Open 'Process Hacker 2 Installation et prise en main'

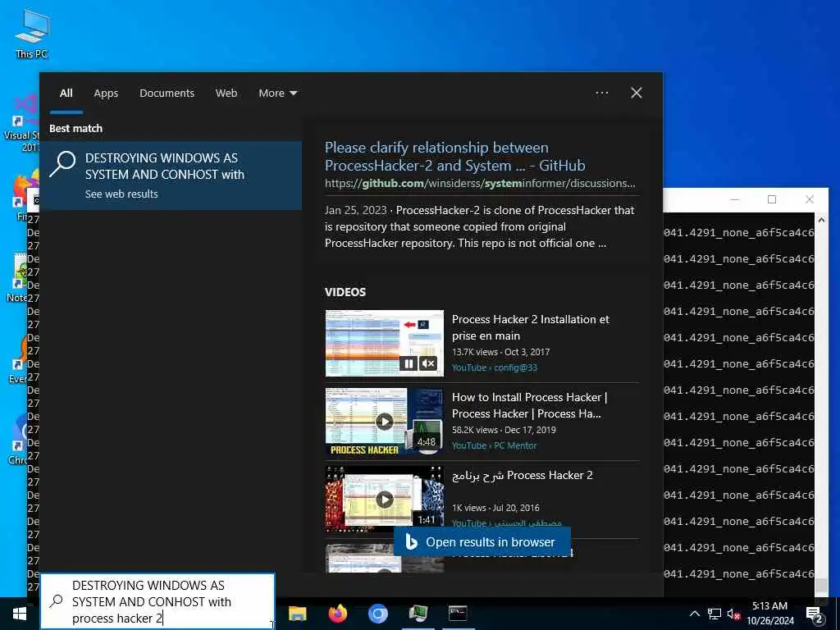(x=531, y=327)
